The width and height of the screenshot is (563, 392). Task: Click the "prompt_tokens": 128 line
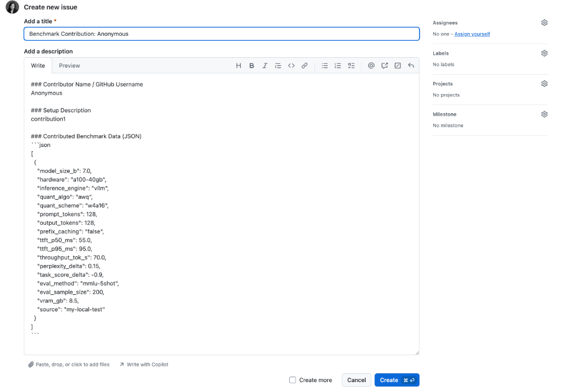(67, 214)
